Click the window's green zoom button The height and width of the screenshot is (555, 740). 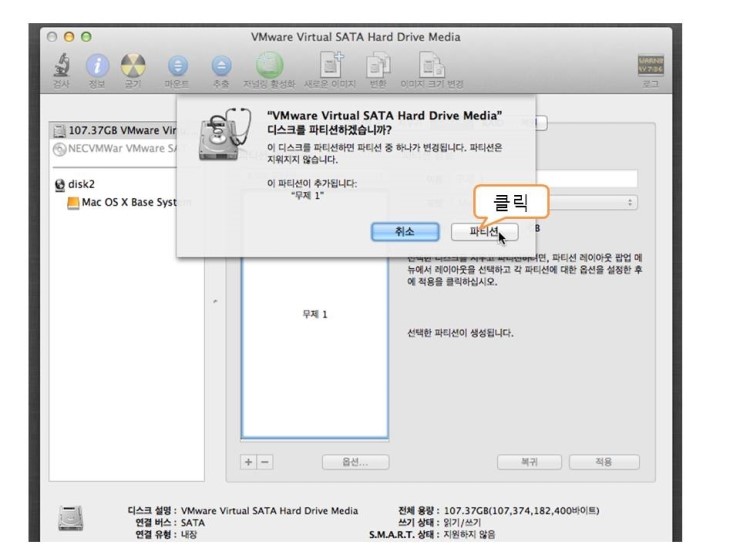click(x=86, y=37)
